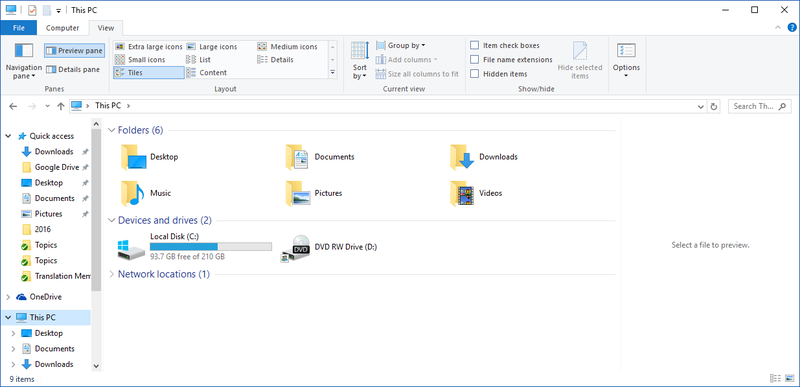Select Small icons layout
Viewport: 800px width, 387px height.
tap(140, 60)
